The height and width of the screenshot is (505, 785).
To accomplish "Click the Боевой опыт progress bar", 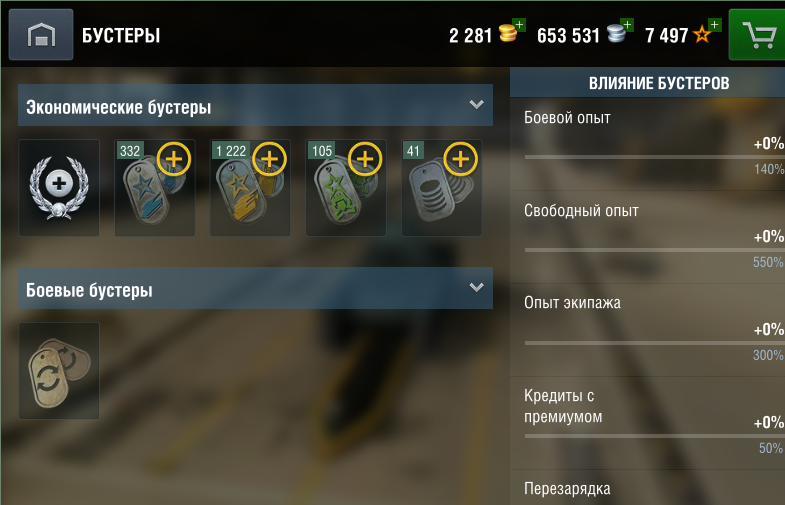I will [655, 157].
